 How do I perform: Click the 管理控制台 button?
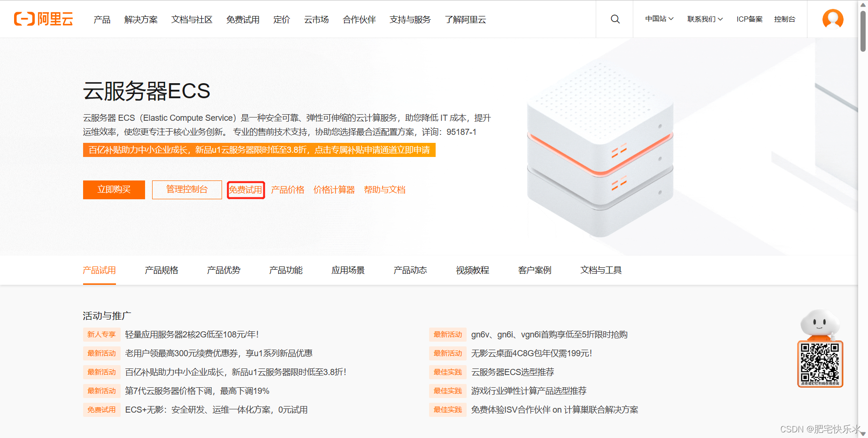pyautogui.click(x=187, y=190)
